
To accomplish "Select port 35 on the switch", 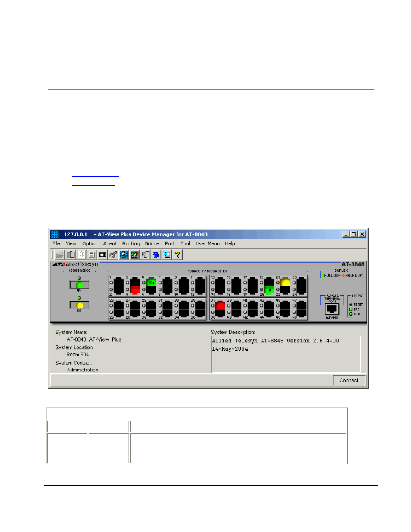I will click(x=200, y=305).
